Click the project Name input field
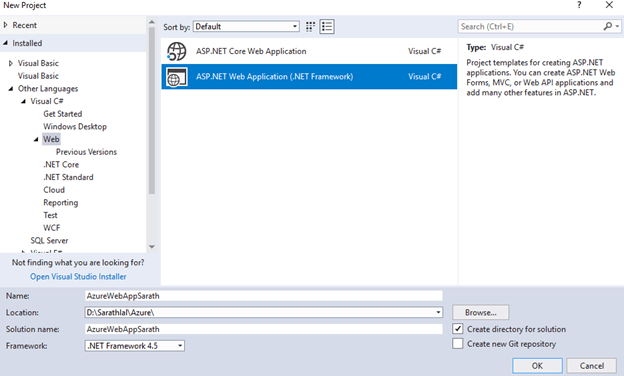This screenshot has width=624, height=376. (263, 296)
